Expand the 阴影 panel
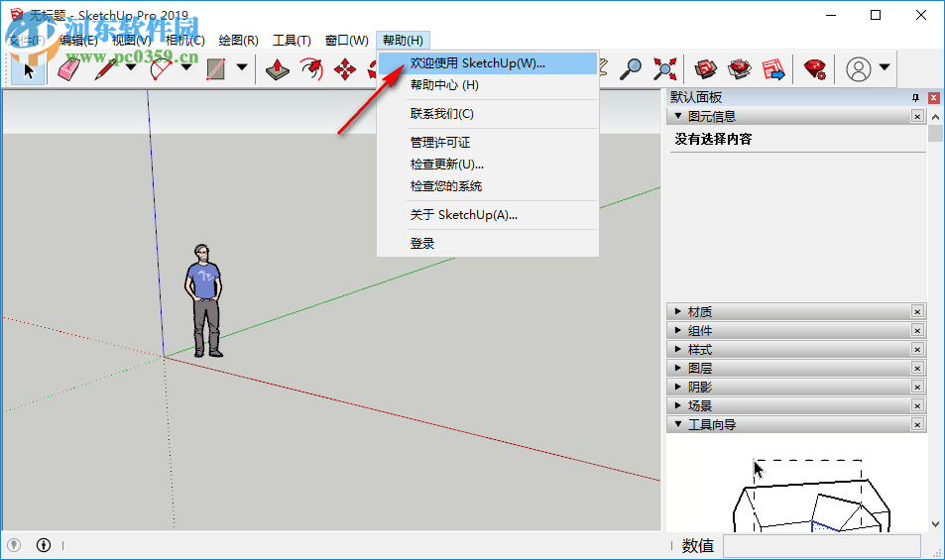This screenshot has height=560, width=945. point(678,387)
